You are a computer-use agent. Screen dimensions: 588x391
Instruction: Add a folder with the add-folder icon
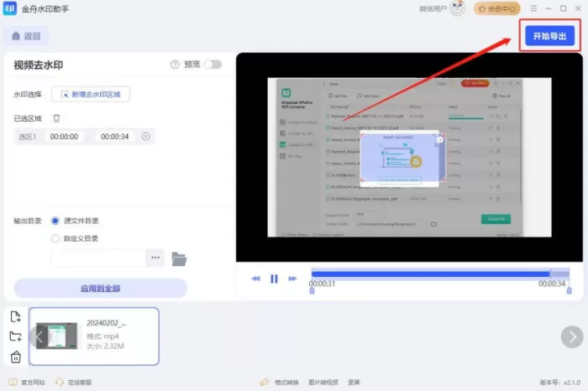(x=16, y=336)
